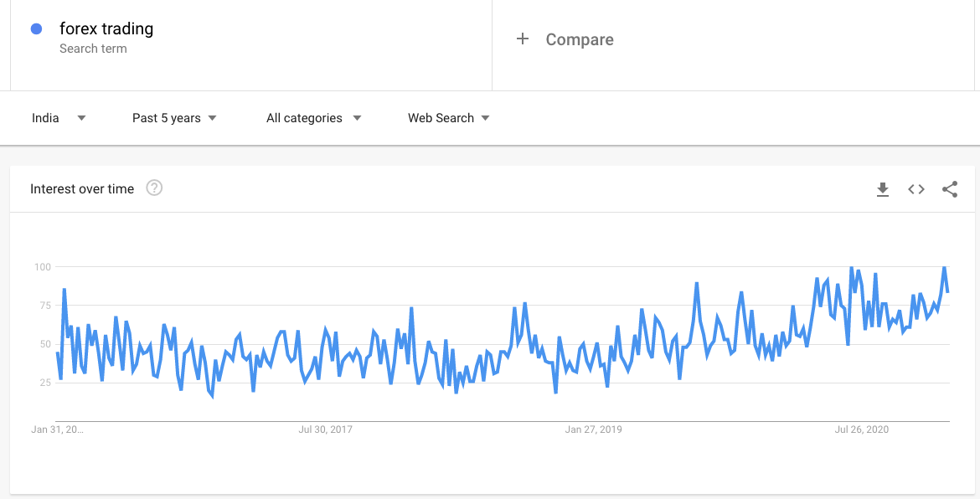980x499 pixels.
Task: Click the Jan 27, 2019 axis label
Action: tap(594, 430)
